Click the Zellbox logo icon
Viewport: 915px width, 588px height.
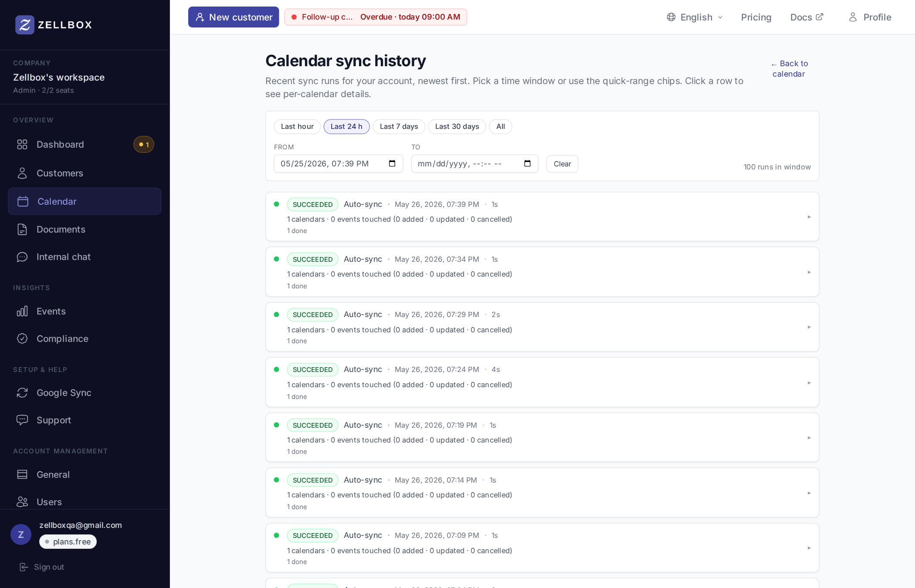tap(25, 25)
